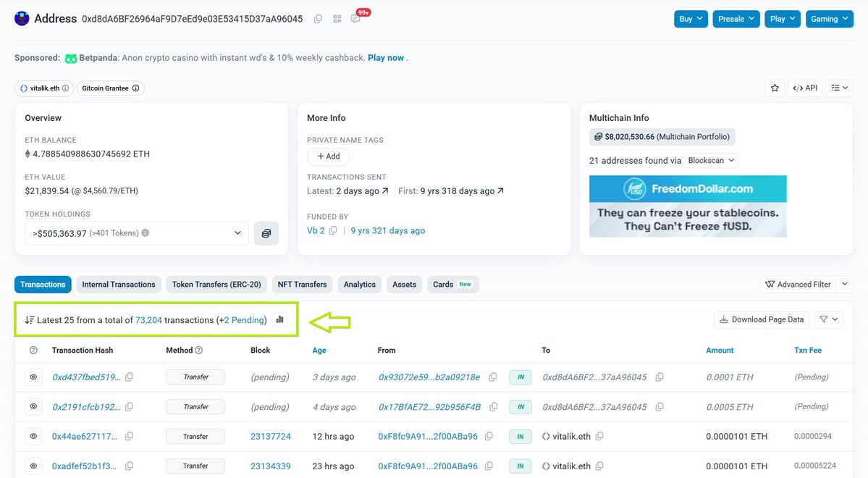Screen dimensions: 868x478
Task: Open block 23137724 link
Action: 270,436
